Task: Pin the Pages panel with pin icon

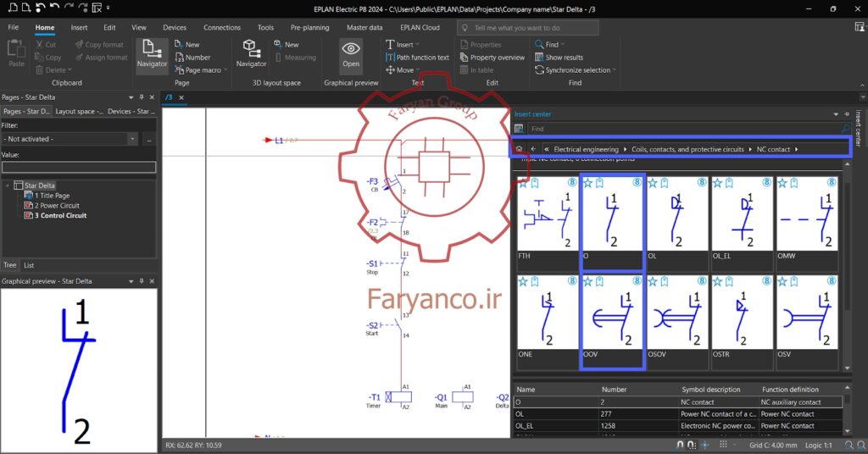Action: click(x=142, y=97)
